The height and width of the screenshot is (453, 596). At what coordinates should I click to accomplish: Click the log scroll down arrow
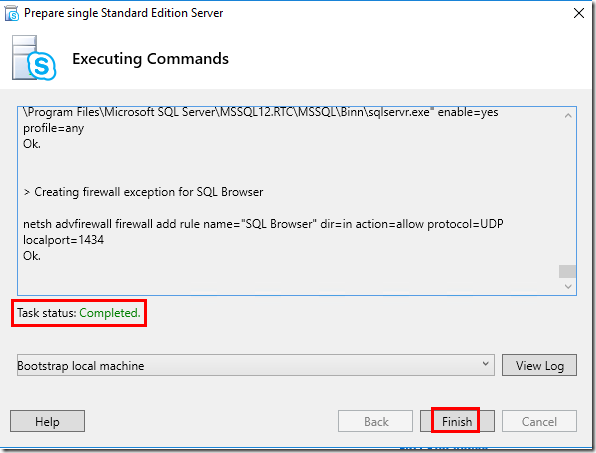point(568,287)
